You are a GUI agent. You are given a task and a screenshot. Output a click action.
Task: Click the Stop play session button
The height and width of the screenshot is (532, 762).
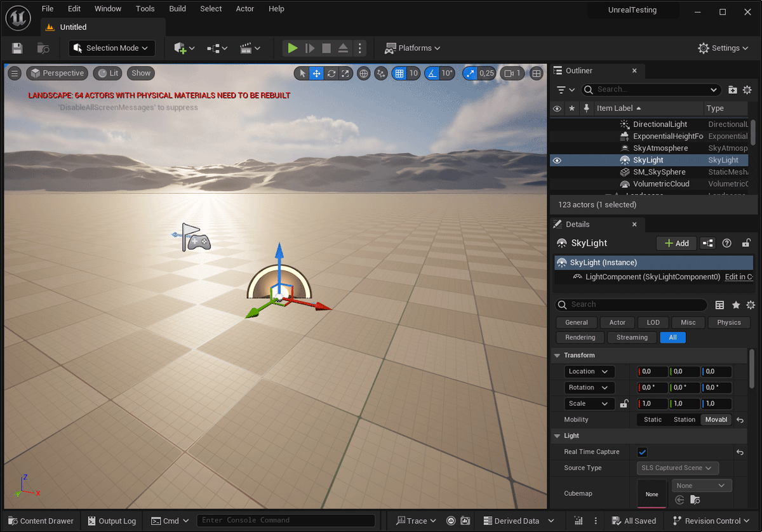click(x=326, y=48)
